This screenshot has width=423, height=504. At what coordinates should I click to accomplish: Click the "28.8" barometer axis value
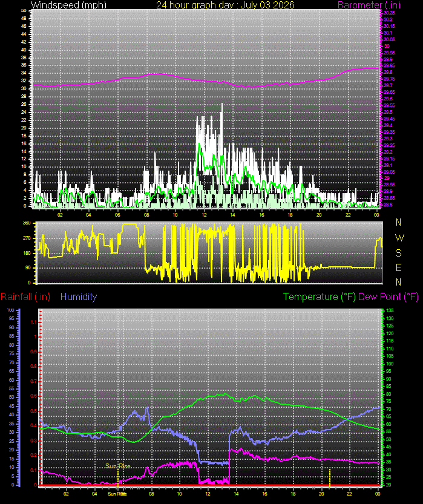(x=388, y=205)
